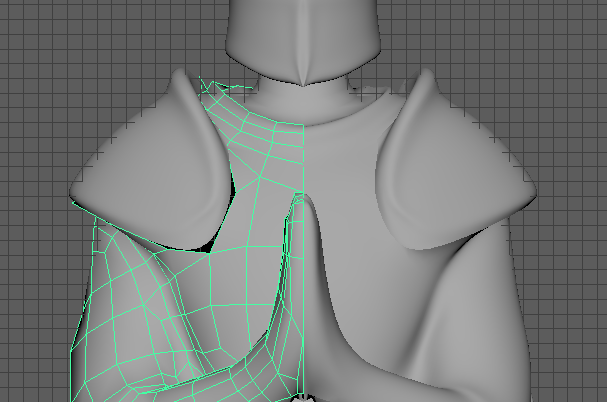Viewport: 607px width, 402px height.
Task: Click the outer tip of the left pauldron
Action: [x=74, y=192]
